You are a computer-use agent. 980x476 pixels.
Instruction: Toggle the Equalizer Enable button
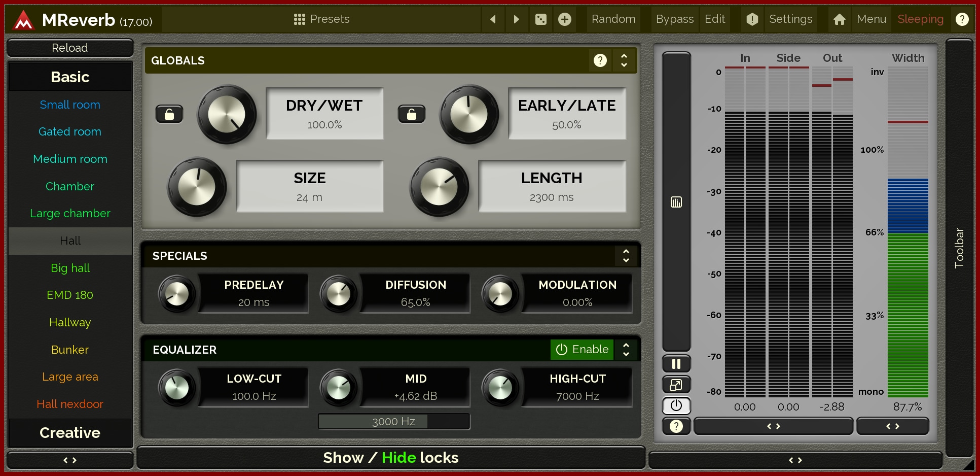[x=582, y=350]
